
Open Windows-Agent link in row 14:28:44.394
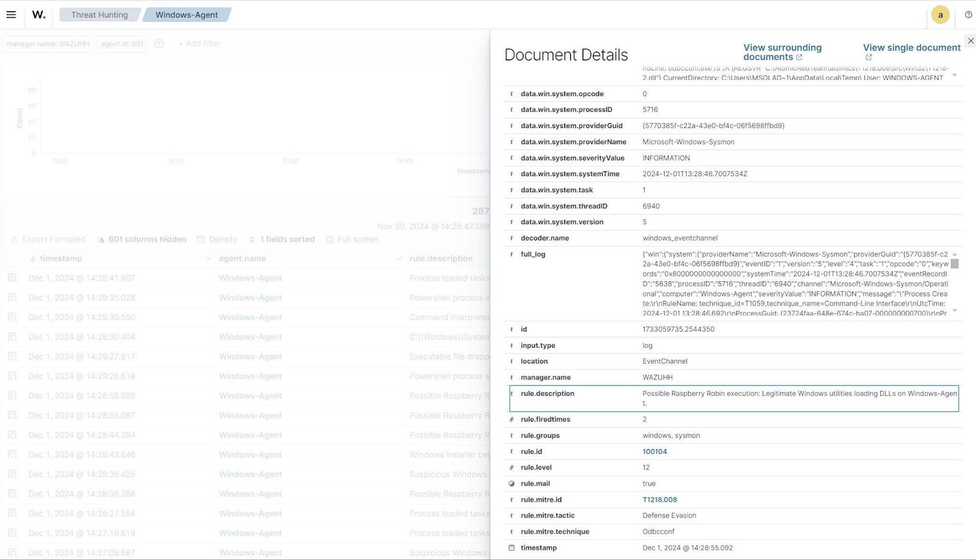point(250,435)
